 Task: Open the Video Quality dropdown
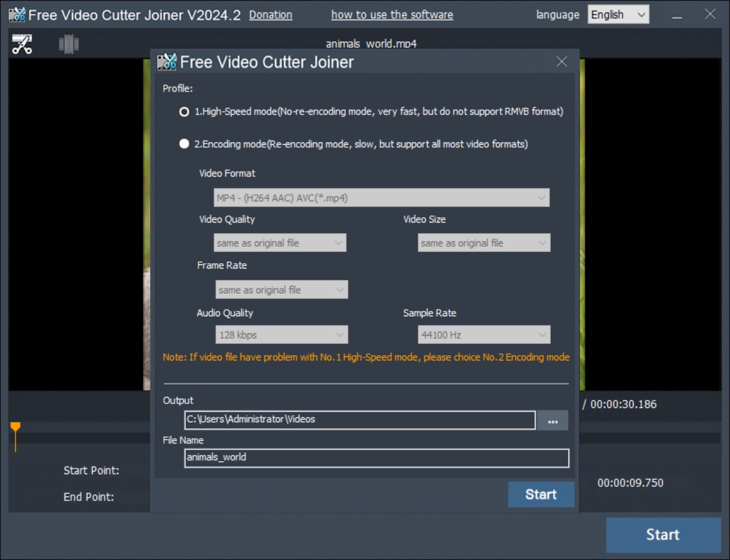(x=279, y=242)
